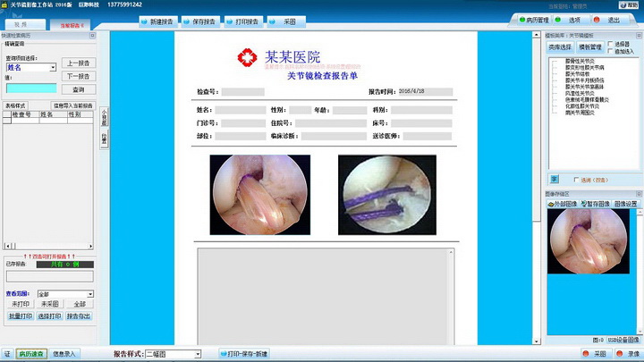Click the 字 font icon in template panel
Viewport: 644px width, 362px height.
(554, 179)
